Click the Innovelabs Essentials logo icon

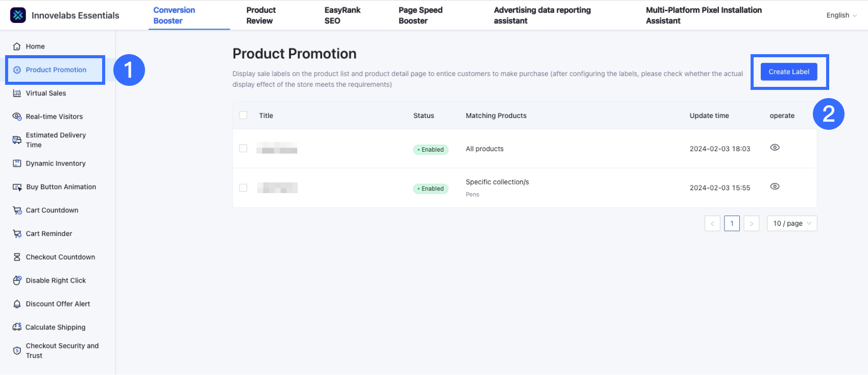(18, 15)
